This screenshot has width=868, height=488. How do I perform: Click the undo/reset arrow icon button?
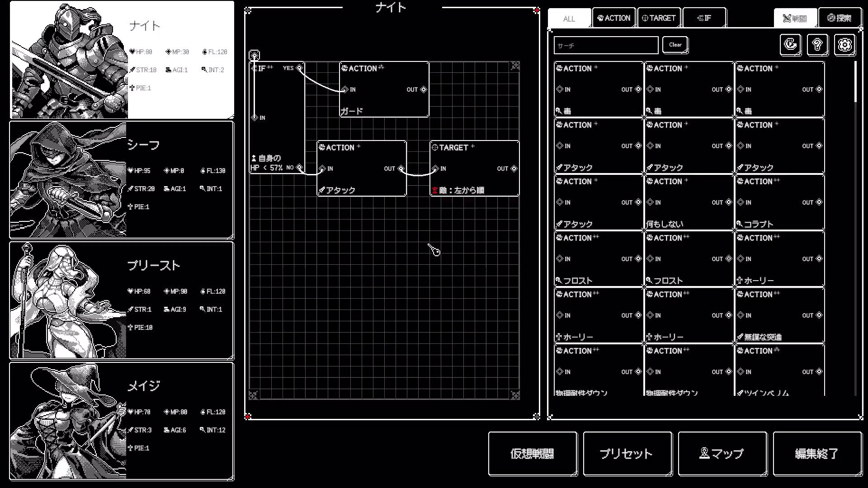click(790, 45)
